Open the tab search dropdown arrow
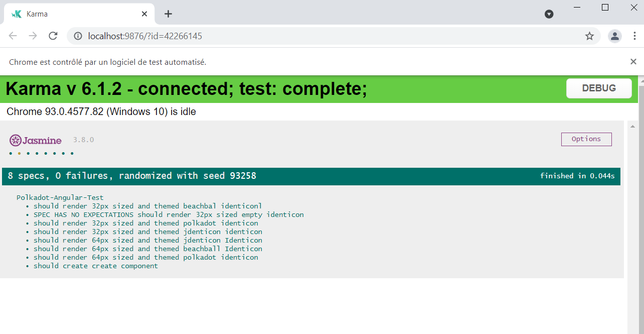644x334 pixels. coord(549,14)
